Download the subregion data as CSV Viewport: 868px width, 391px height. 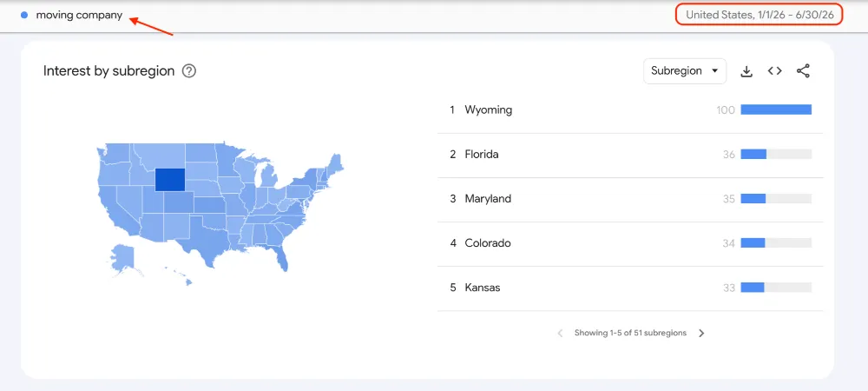tap(746, 71)
